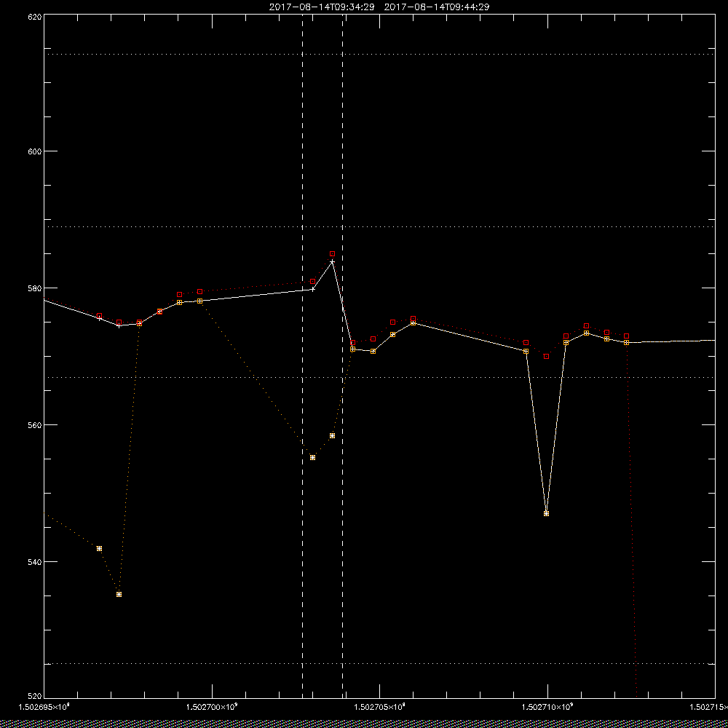Click the isolated red square marker near 570
Image resolution: width=728 pixels, height=728 pixels.
(x=547, y=356)
